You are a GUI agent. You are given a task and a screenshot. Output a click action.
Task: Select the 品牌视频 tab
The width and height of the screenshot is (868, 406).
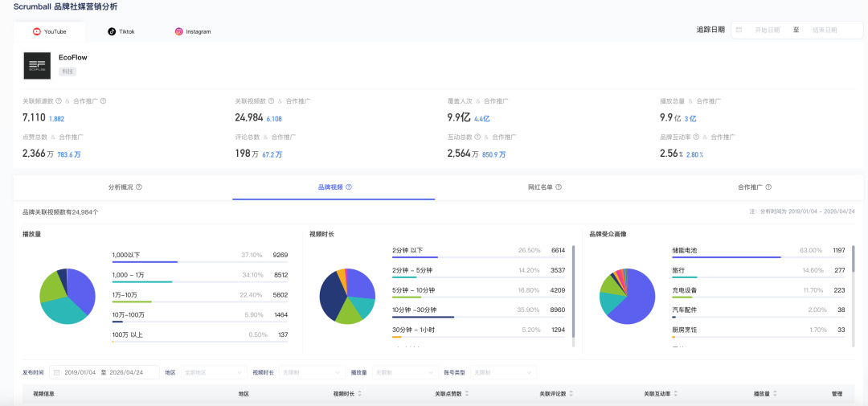[334, 187]
